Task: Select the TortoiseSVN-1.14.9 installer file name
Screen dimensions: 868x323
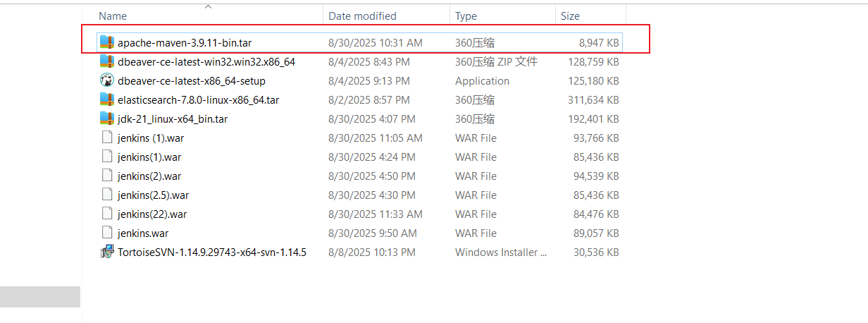Action: pyautogui.click(x=212, y=252)
